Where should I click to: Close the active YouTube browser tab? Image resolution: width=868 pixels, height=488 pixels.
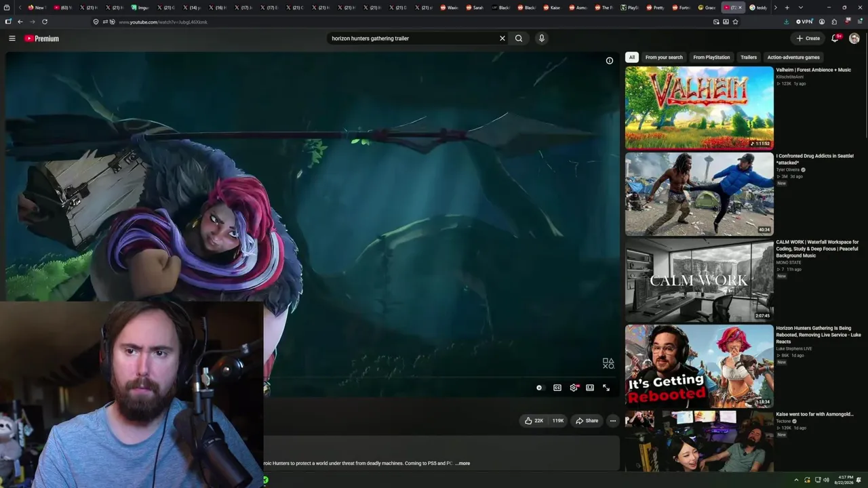coord(740,7)
